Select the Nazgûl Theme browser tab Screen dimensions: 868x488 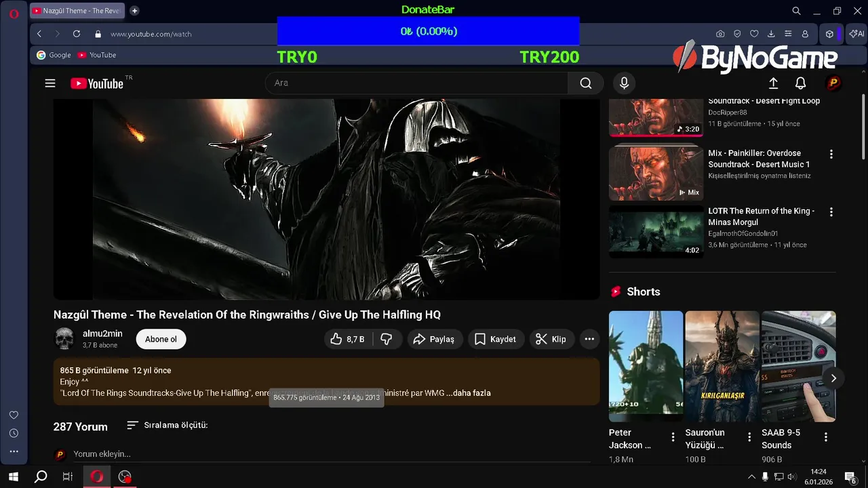pos(78,11)
